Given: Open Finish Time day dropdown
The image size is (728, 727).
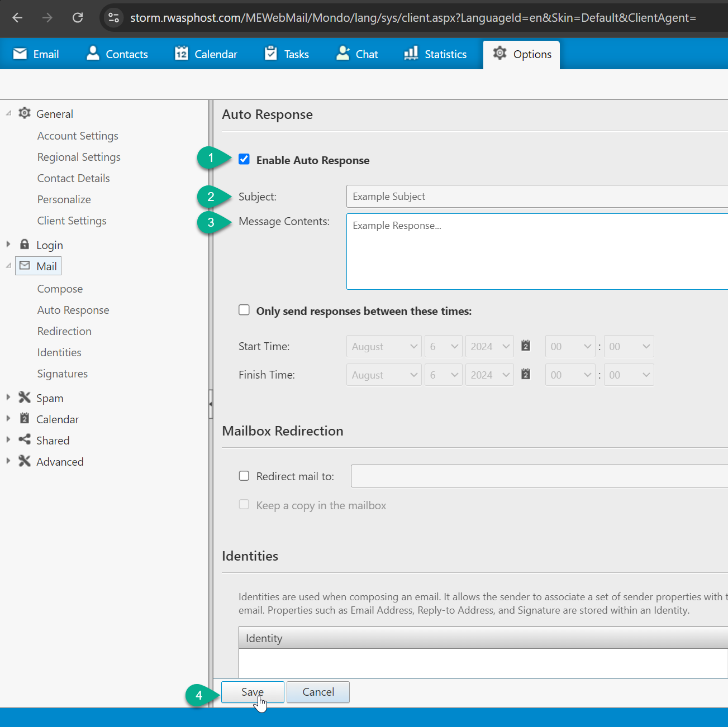Looking at the screenshot, I should pyautogui.click(x=444, y=375).
